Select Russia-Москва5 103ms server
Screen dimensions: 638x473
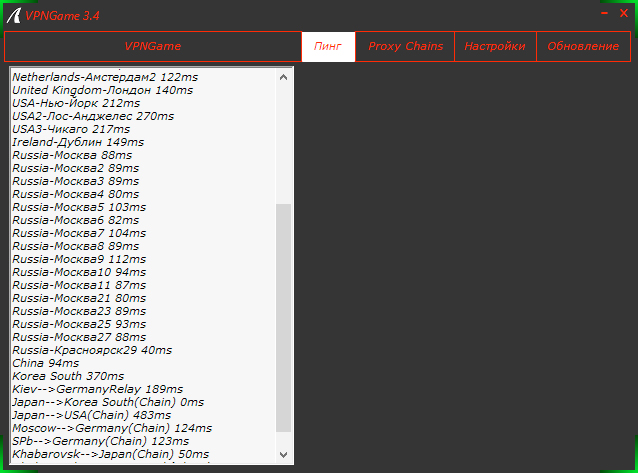pyautogui.click(x=79, y=207)
